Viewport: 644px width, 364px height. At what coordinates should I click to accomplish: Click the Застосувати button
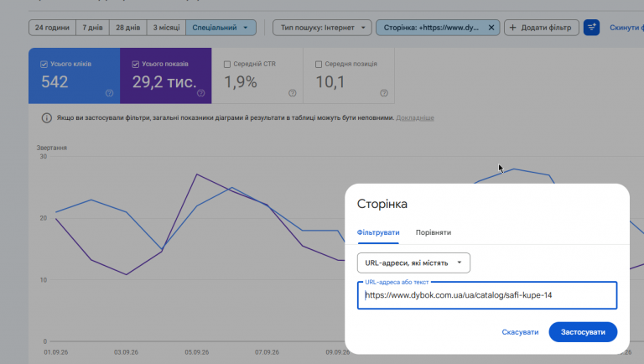(583, 332)
